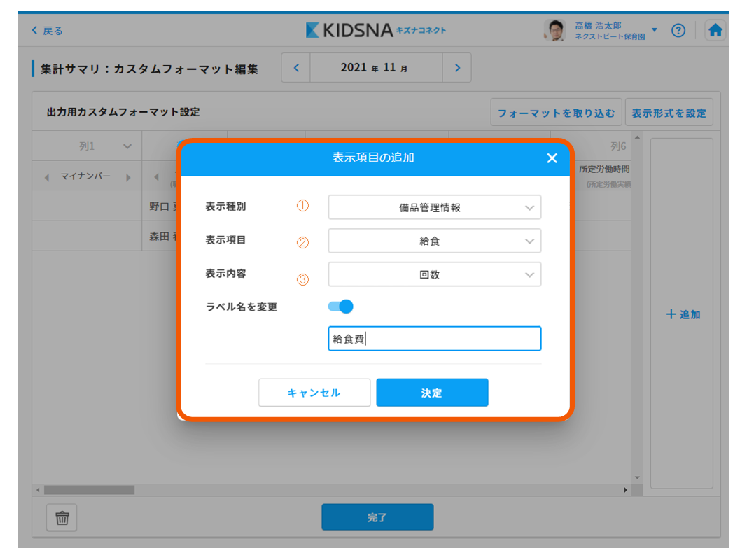
Task: Click the trash delete icon
Action: point(62,518)
